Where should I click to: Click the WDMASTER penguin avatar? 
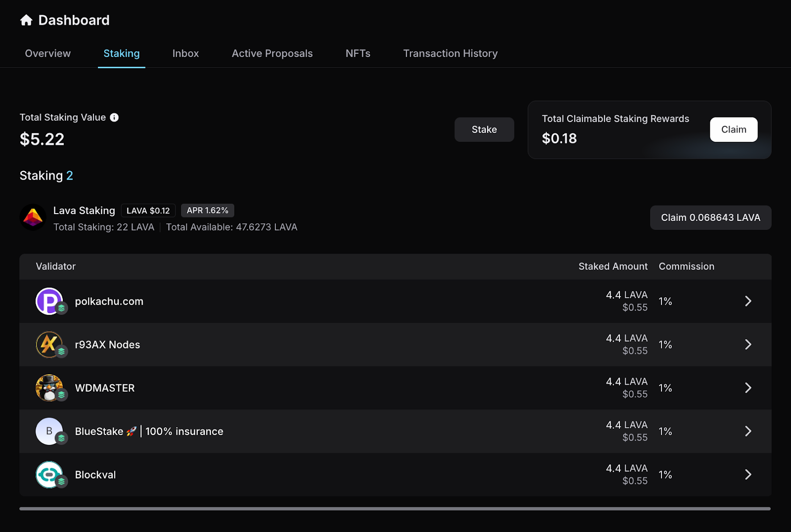click(x=49, y=388)
